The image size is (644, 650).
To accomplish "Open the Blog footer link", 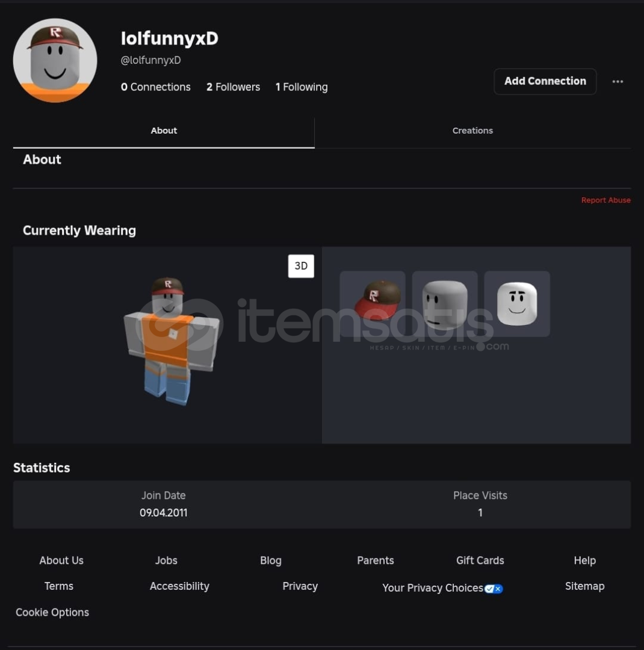I will 270,560.
